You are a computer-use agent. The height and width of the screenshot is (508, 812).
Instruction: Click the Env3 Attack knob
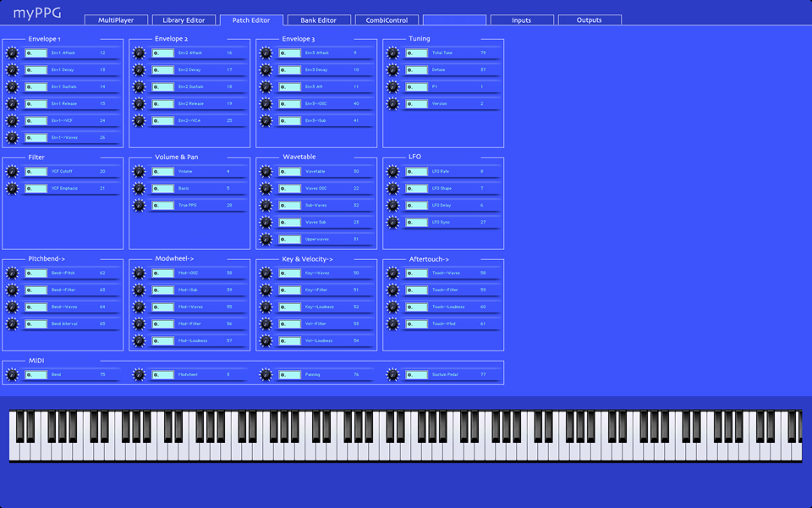tap(266, 52)
